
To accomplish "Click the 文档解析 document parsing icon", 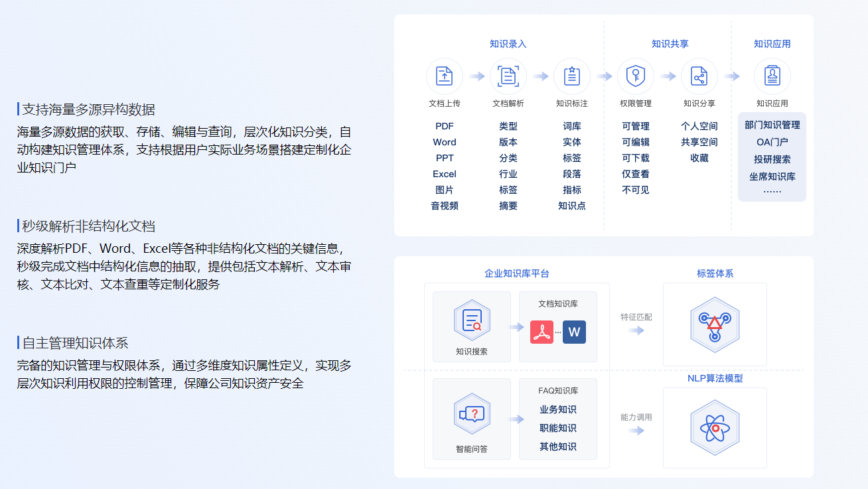I will click(508, 76).
